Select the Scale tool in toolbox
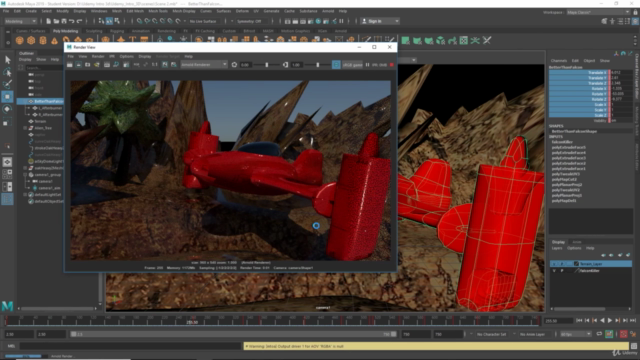The image size is (640, 360). (x=7, y=122)
